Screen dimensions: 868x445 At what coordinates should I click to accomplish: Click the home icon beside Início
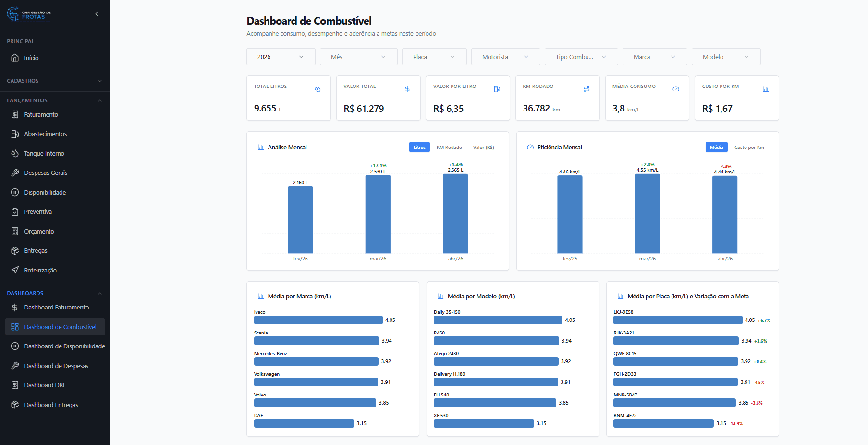15,58
